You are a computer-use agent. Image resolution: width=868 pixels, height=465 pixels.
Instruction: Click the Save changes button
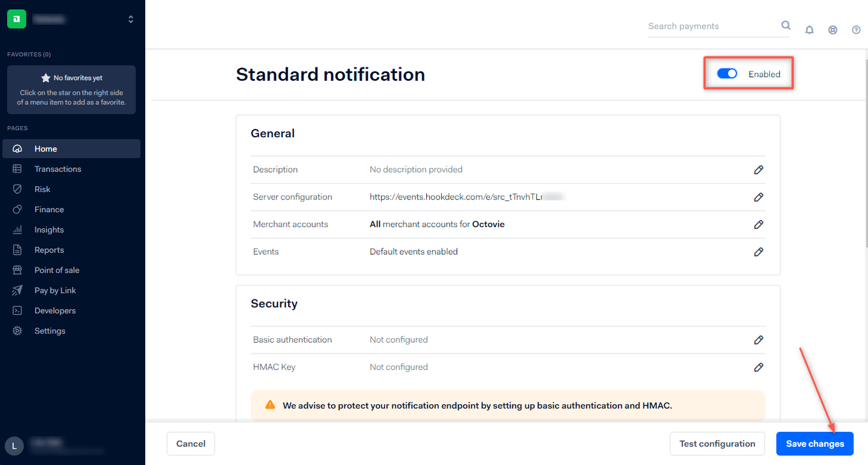815,443
